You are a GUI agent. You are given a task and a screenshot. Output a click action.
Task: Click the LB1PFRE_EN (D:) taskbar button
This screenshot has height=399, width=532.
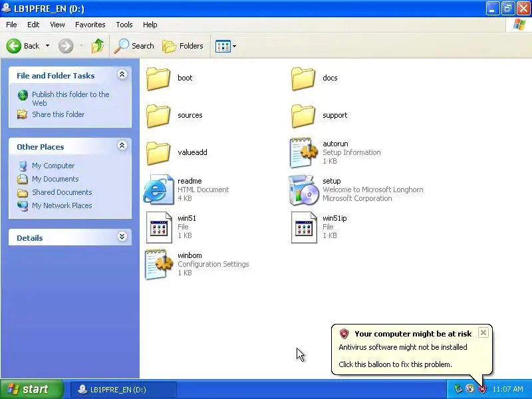click(x=124, y=390)
